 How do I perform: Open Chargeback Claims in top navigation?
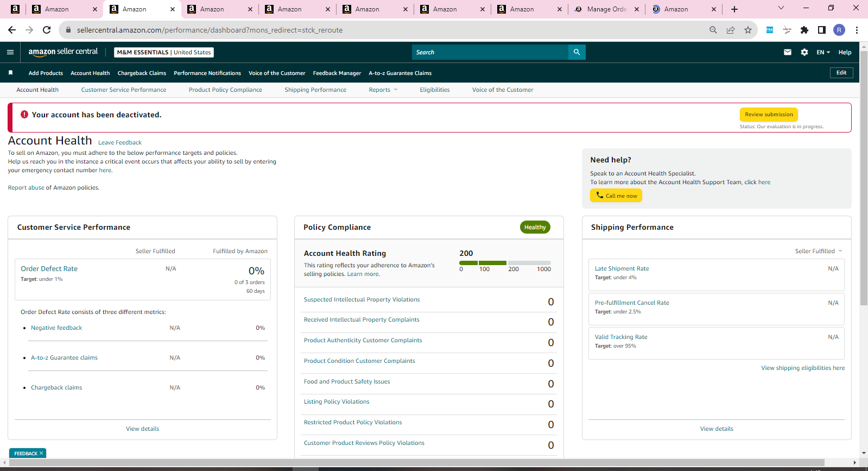[x=142, y=73]
